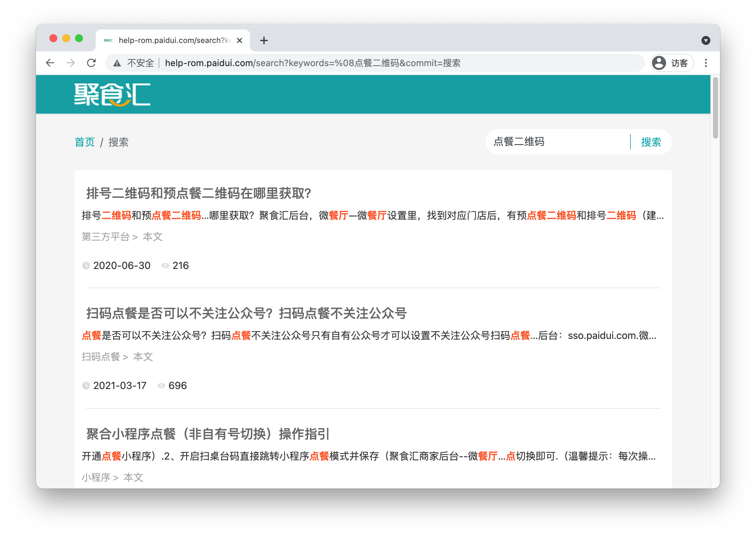Viewport: 756px width, 536px height.
Task: Open the 第三方平台 category link
Action: point(106,237)
